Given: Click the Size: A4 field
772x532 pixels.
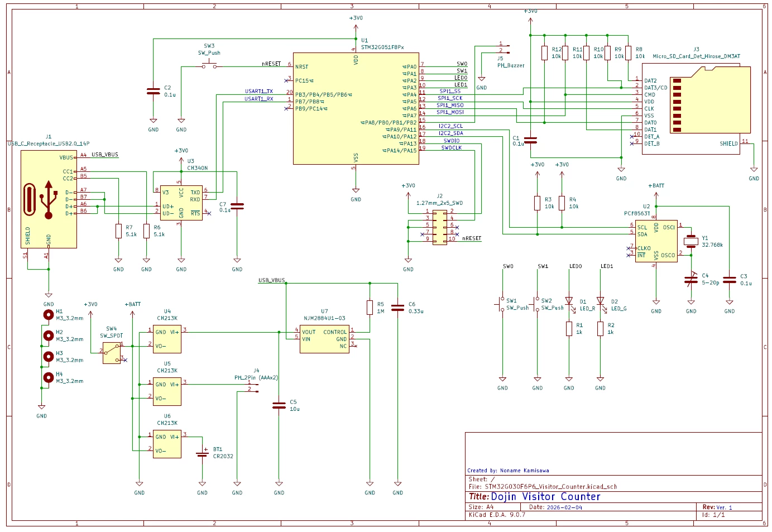Looking at the screenshot, I should [x=481, y=507].
